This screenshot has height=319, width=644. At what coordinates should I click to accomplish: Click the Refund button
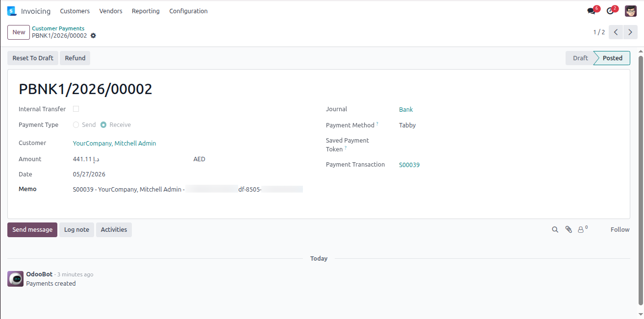75,58
